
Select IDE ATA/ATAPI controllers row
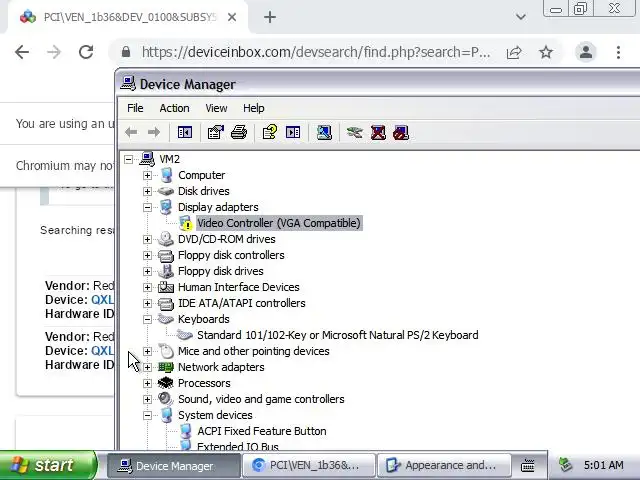(242, 303)
